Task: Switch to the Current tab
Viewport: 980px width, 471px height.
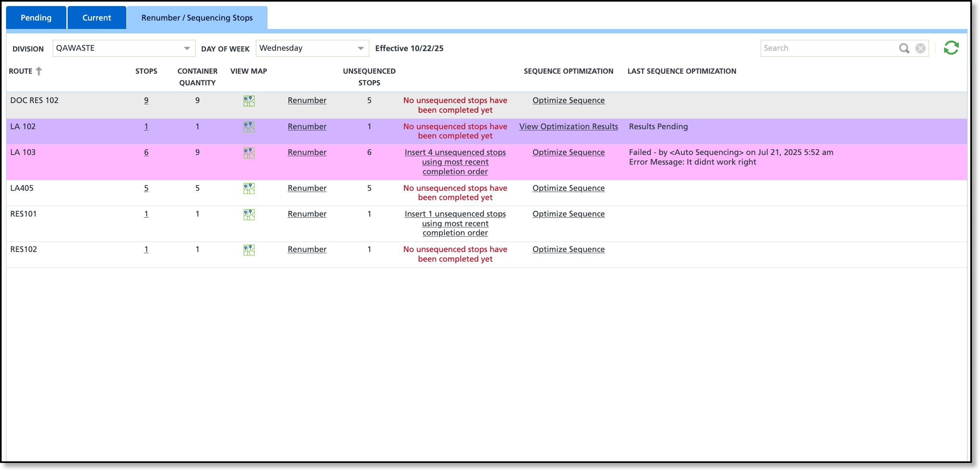Action: [97, 18]
